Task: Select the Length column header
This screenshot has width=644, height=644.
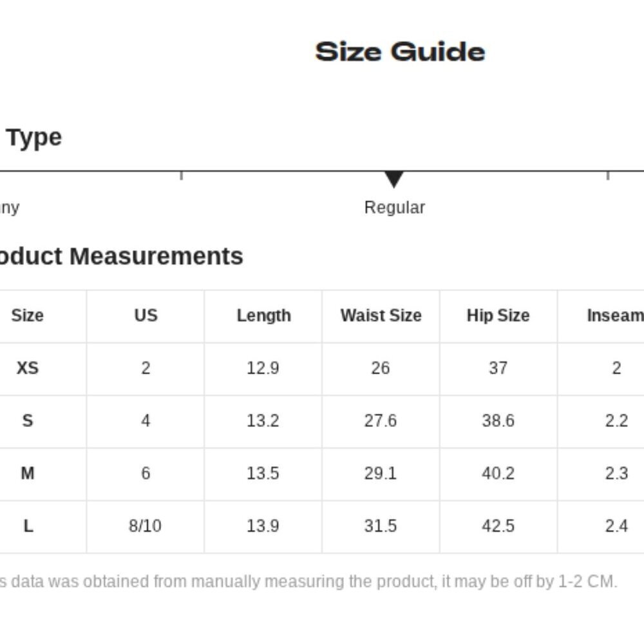Action: pos(263,316)
